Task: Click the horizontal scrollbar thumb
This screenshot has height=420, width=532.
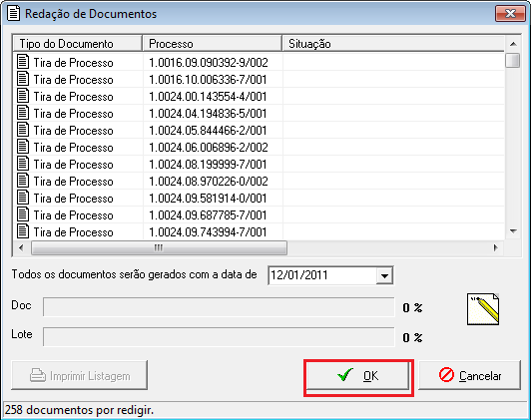Action: click(x=159, y=247)
